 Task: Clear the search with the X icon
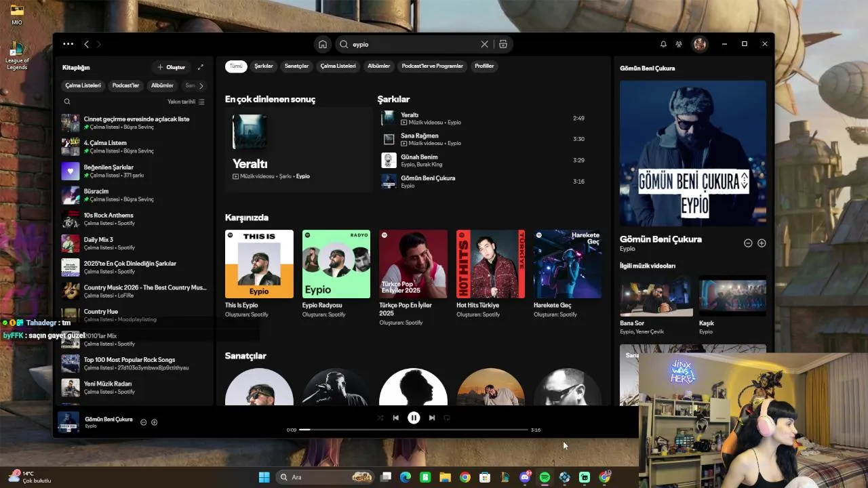pyautogui.click(x=484, y=44)
